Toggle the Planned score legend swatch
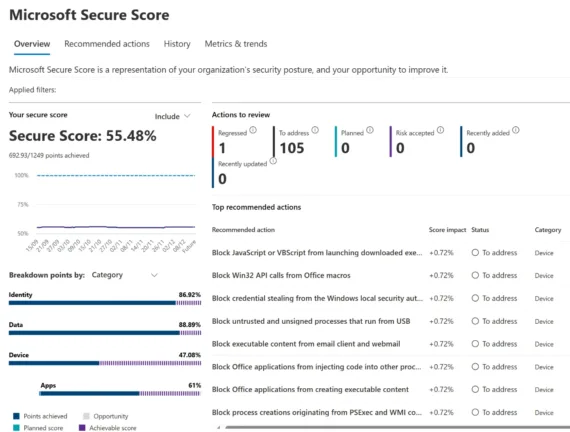Viewport: 570px width, 432px height. click(16, 428)
